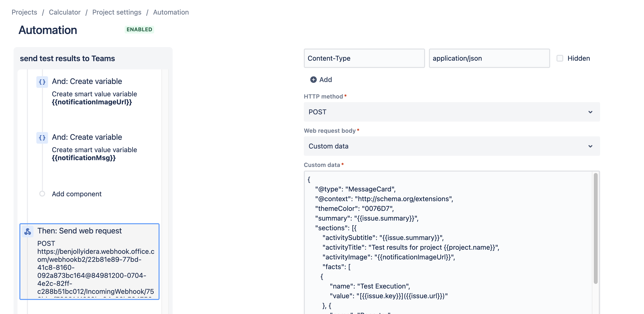Navigate to Project settings breadcrumb
Viewport: 644px width, 314px height.
click(117, 12)
